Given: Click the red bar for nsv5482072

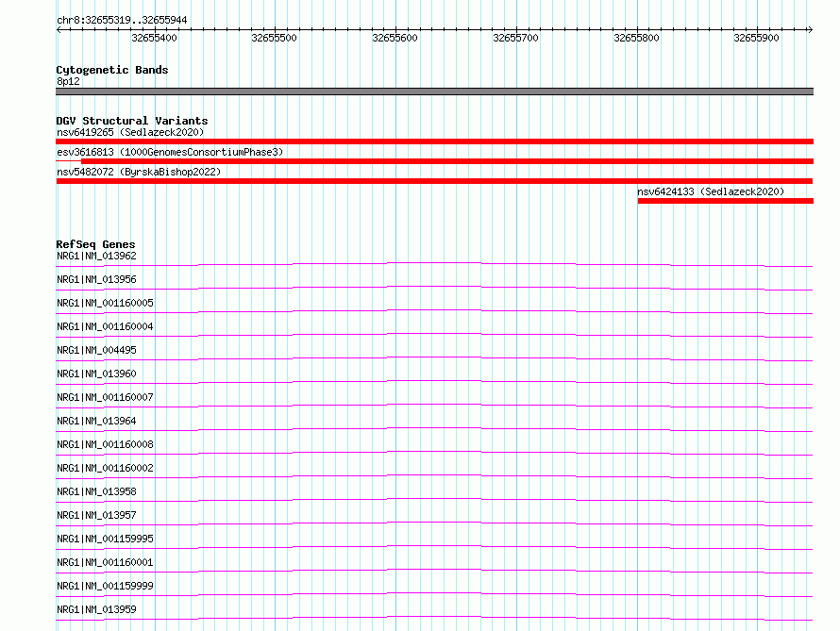Looking at the screenshot, I should (x=434, y=181).
